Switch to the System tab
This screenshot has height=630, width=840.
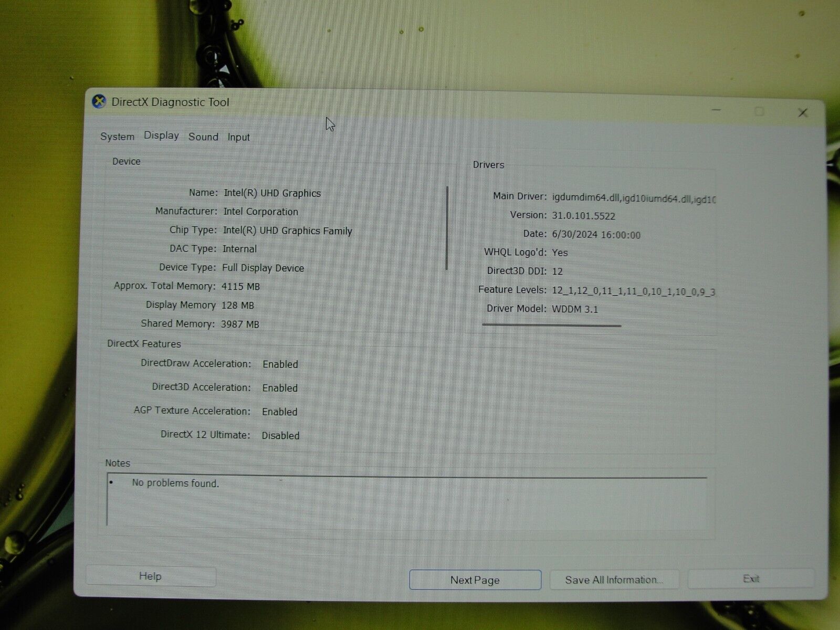tap(117, 136)
